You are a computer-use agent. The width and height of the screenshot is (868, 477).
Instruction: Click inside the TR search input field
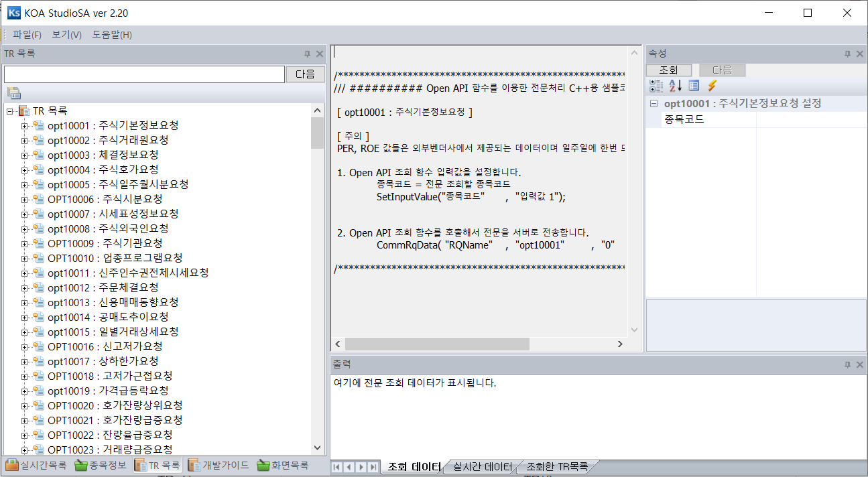coord(144,74)
